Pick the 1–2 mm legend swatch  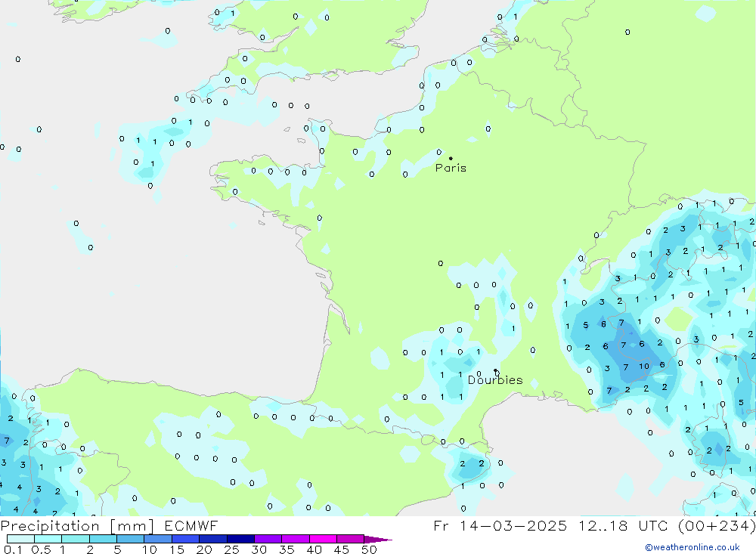click(x=76, y=539)
